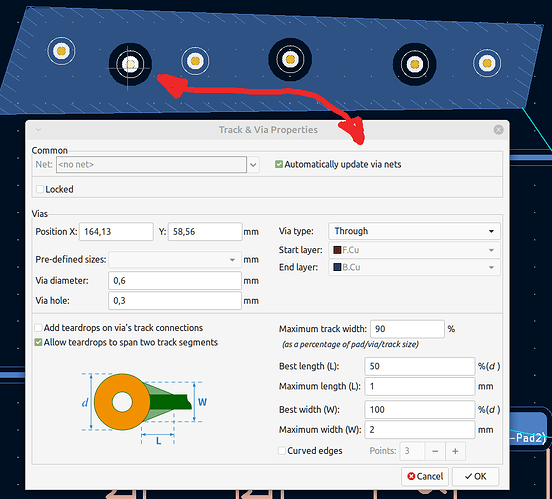Disable Allow teardrops to span two track segments
Viewport: 552px width, 499px height.
click(38, 342)
